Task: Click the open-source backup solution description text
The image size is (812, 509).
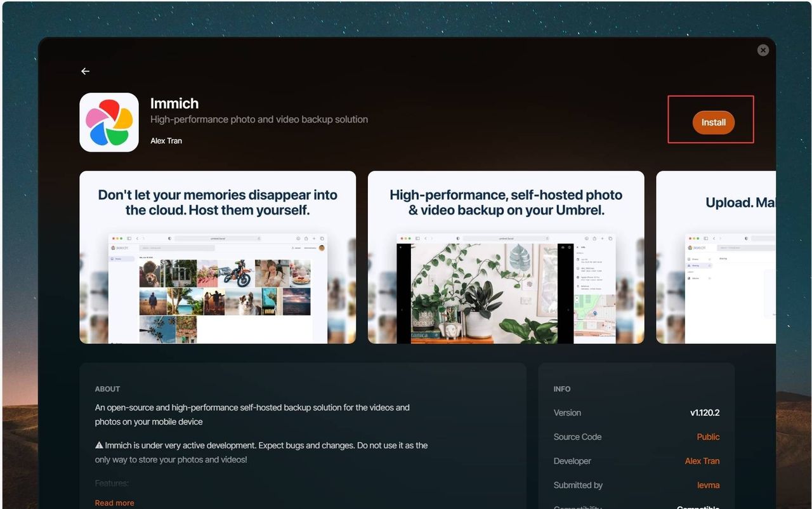Action: [x=252, y=414]
